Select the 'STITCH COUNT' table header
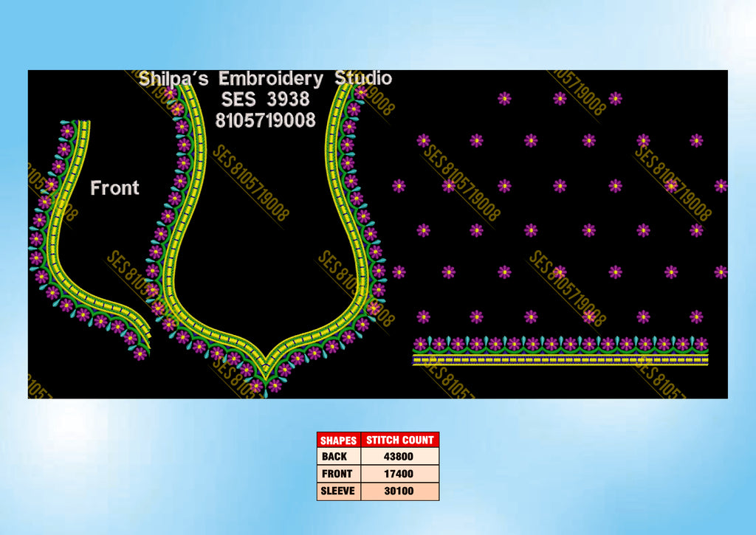Screen dimensions: 756x535 399,440
